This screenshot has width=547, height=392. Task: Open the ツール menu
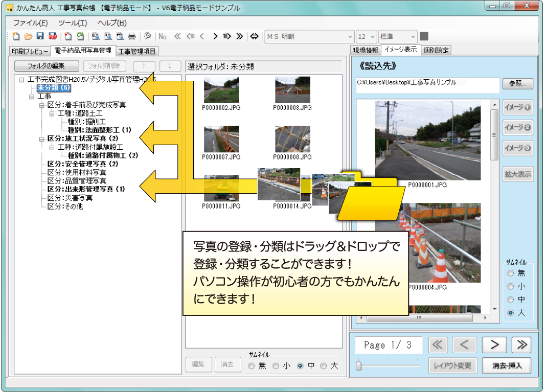pos(73,23)
